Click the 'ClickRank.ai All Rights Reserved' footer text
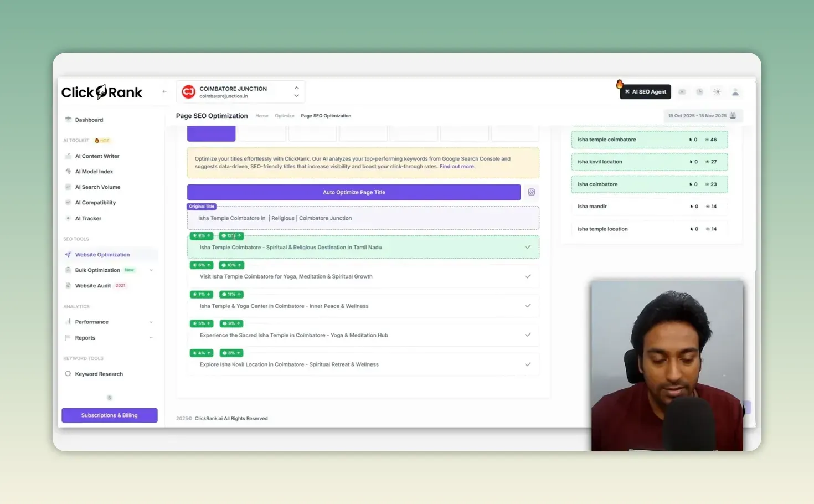This screenshot has width=814, height=504. coord(231,419)
